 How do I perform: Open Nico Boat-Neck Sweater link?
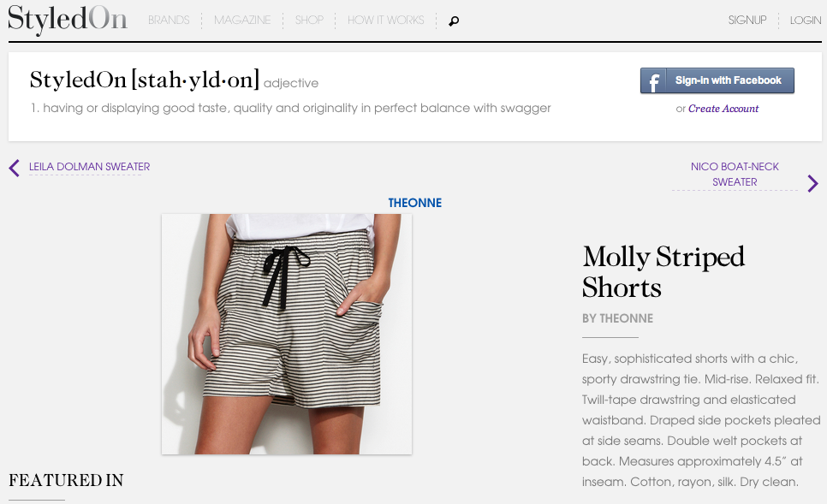(x=735, y=174)
